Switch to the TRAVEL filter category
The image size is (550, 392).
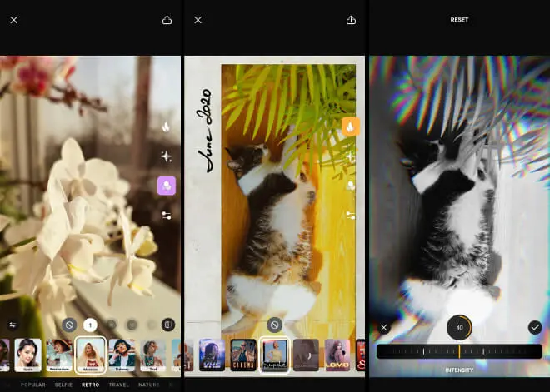[118, 385]
